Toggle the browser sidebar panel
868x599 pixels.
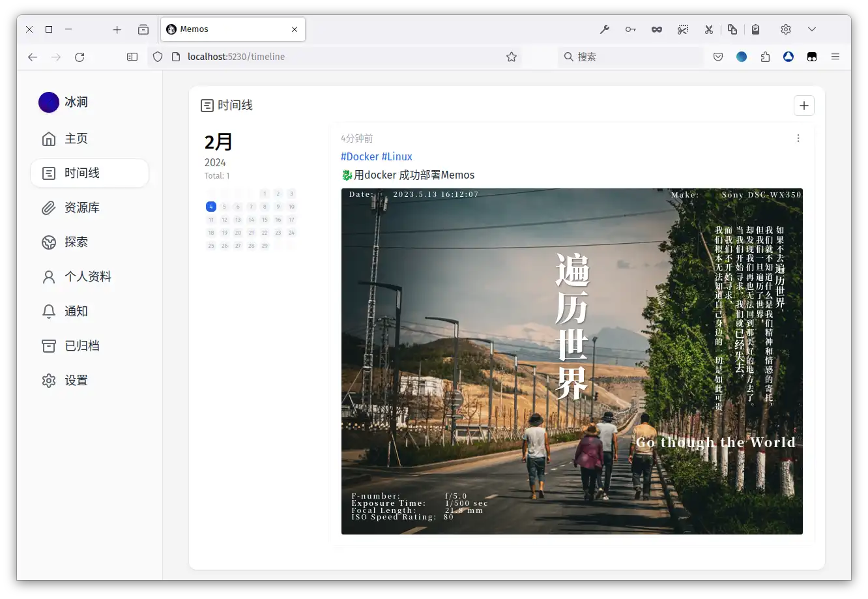pyautogui.click(x=132, y=57)
